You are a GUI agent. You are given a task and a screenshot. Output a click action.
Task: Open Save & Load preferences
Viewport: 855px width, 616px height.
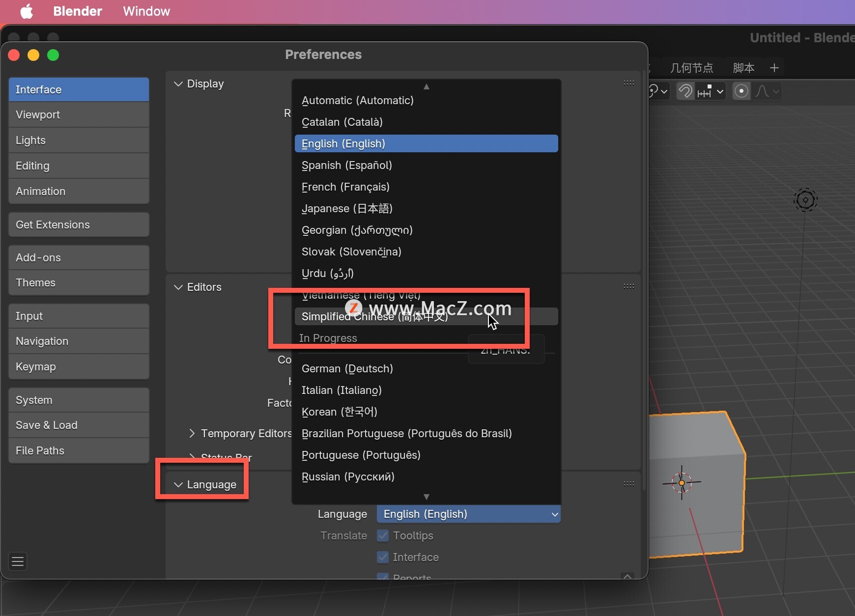coord(79,425)
